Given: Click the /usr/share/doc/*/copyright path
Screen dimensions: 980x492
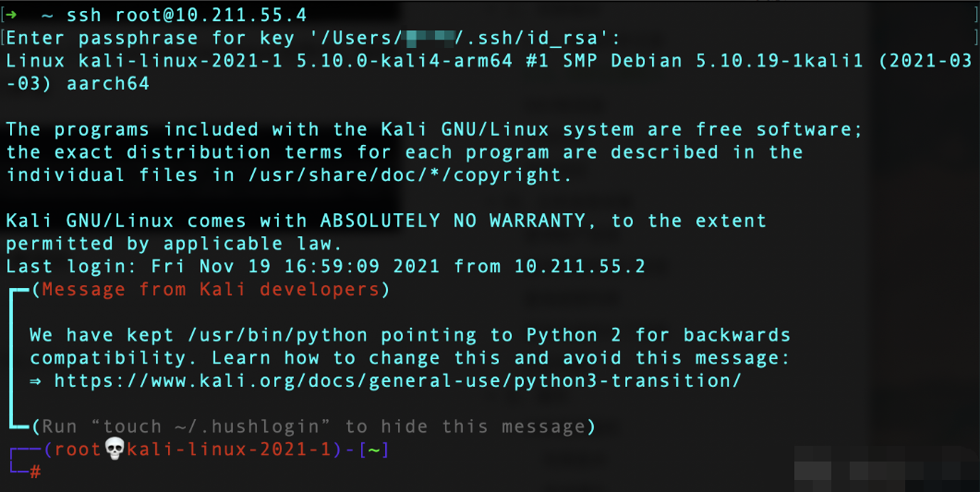Looking at the screenshot, I should [x=410, y=175].
